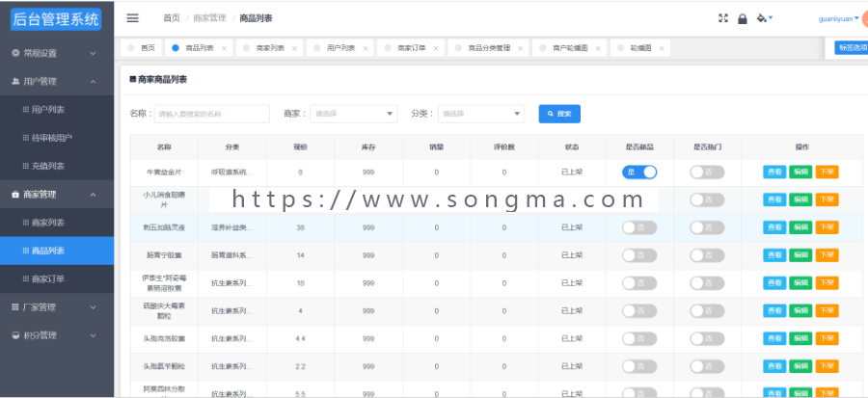Close the 商家订单 tab with its X
The height and width of the screenshot is (398, 868).
tap(436, 48)
